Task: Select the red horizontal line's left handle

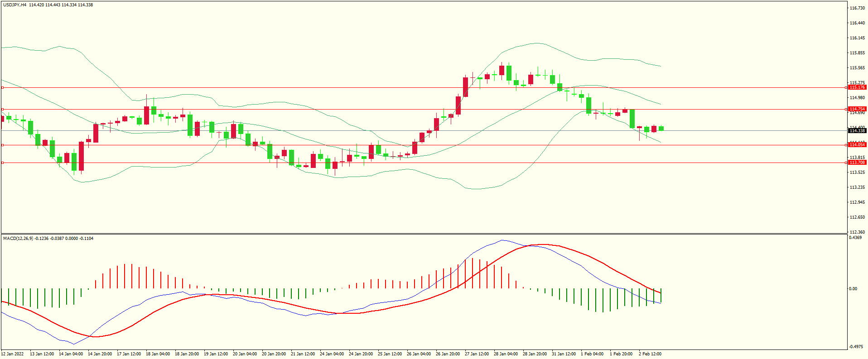Action: click(x=2, y=145)
